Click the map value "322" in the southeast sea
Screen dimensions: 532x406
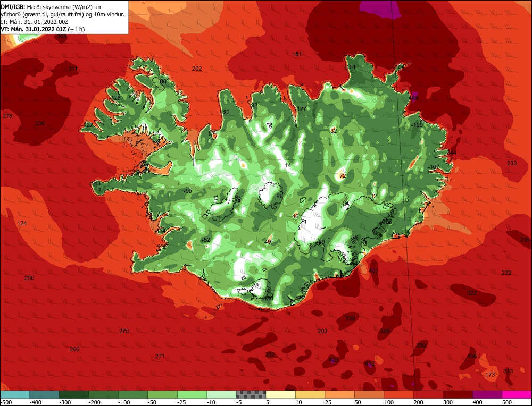[x=471, y=293]
